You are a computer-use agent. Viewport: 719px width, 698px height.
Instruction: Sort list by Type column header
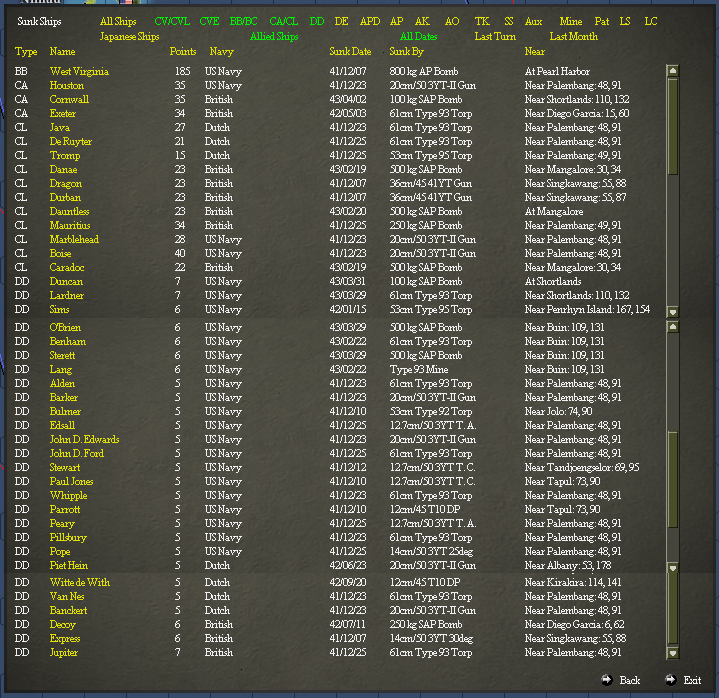[x=26, y=52]
